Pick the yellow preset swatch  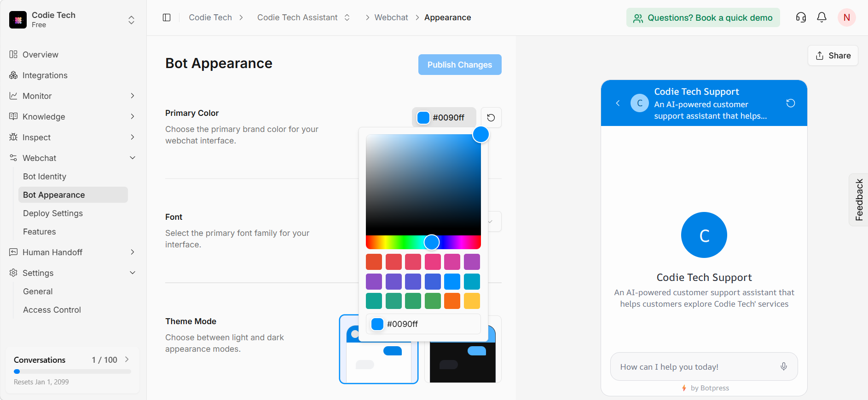tap(472, 301)
